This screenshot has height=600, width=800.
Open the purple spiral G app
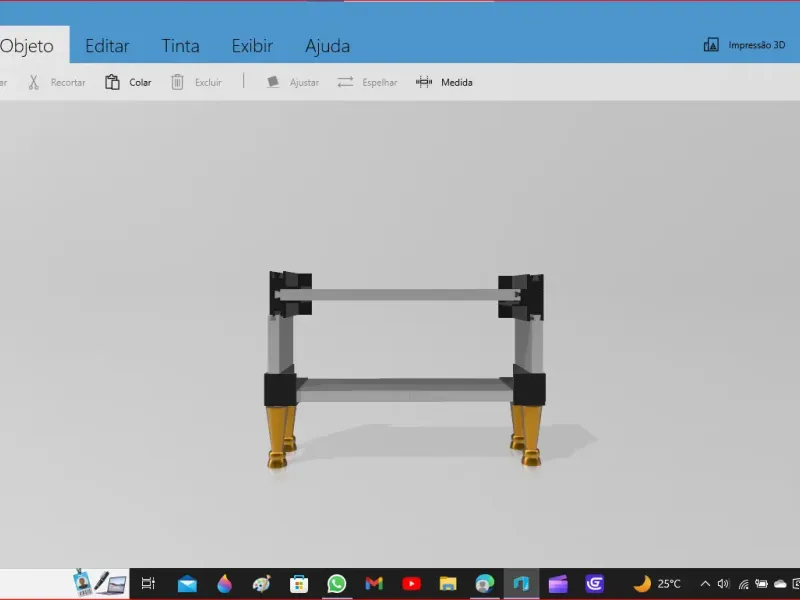tap(595, 583)
